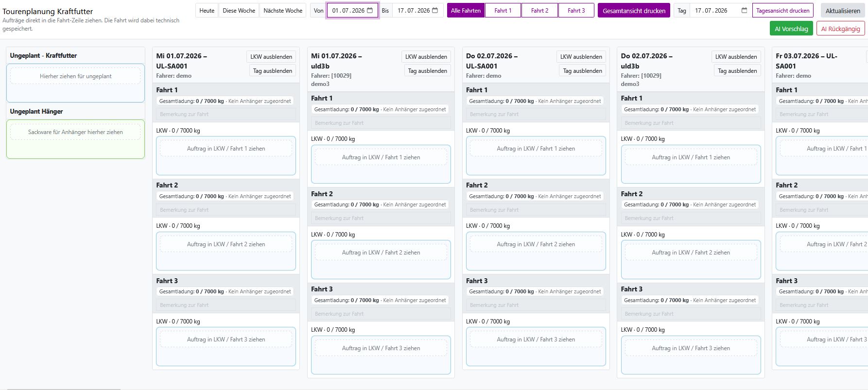The width and height of the screenshot is (868, 390).
Task: Edit Bemerkung zur Fahrt 2, Mi UL-SA001 column
Action: click(x=226, y=210)
